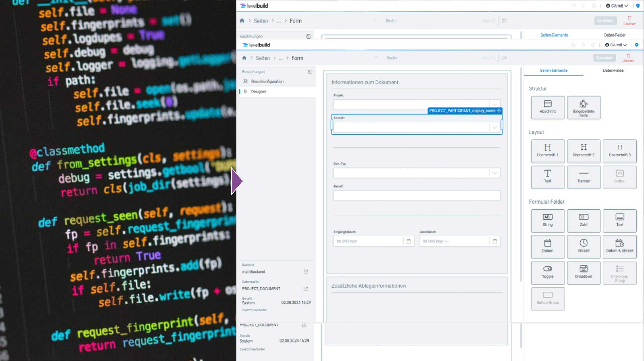Switch to the Daten-Felder tab
The width and height of the screenshot is (644, 361).
tap(613, 70)
